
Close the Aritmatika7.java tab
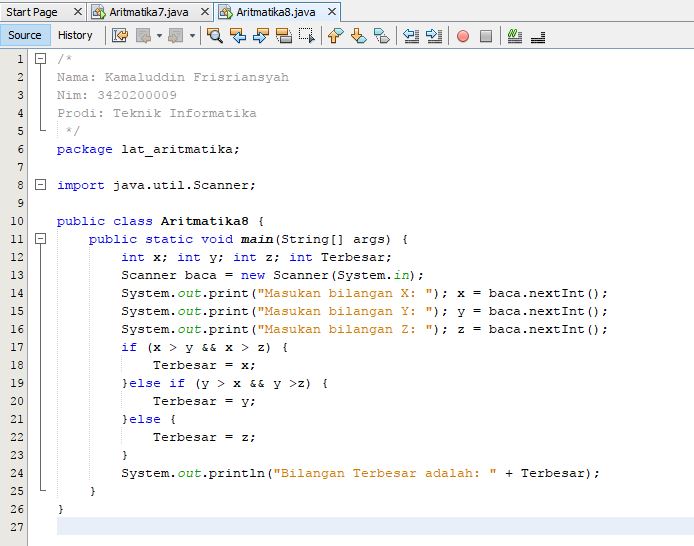pos(205,12)
